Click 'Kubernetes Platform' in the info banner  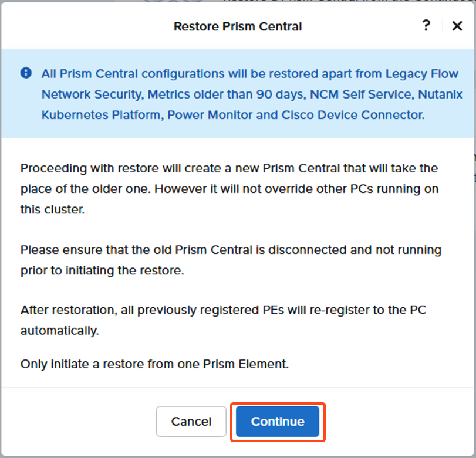[x=100, y=115]
